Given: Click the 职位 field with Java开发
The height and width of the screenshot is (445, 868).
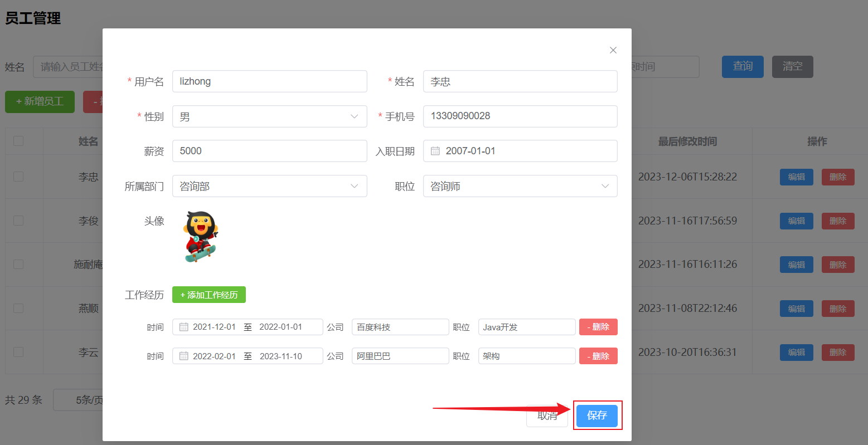Looking at the screenshot, I should [527, 327].
